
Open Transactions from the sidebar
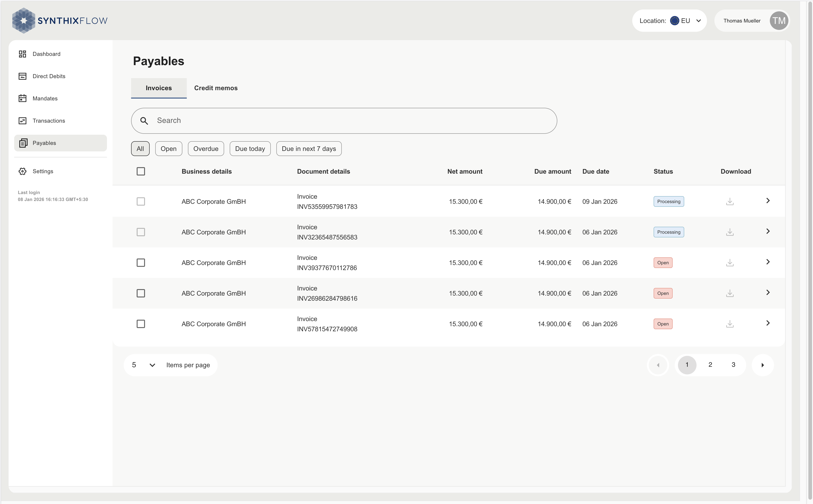60,121
